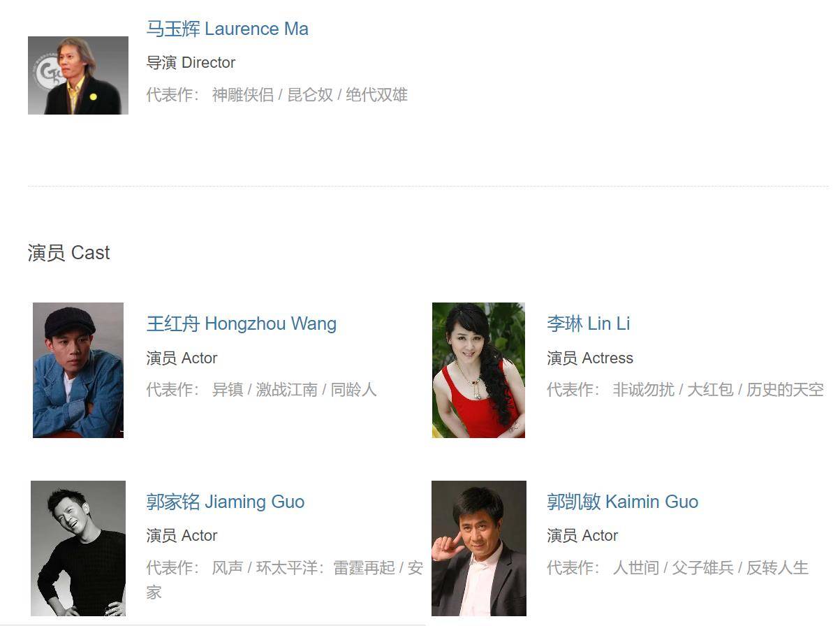Click Kaimin Guo's portrait thumbnail
This screenshot has height=626, width=840.
[x=479, y=548]
